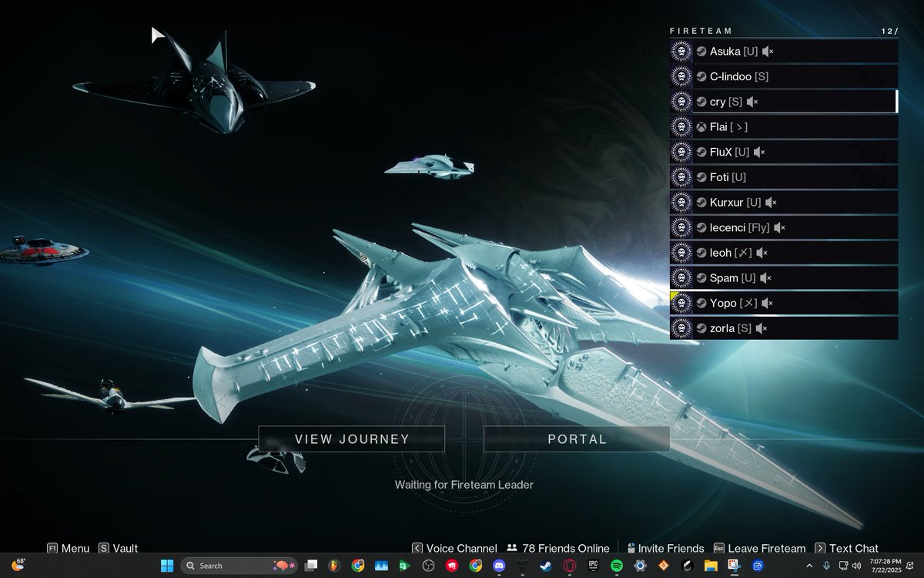Click Invite Friends
The width and height of the screenshot is (924, 578).
tap(665, 548)
